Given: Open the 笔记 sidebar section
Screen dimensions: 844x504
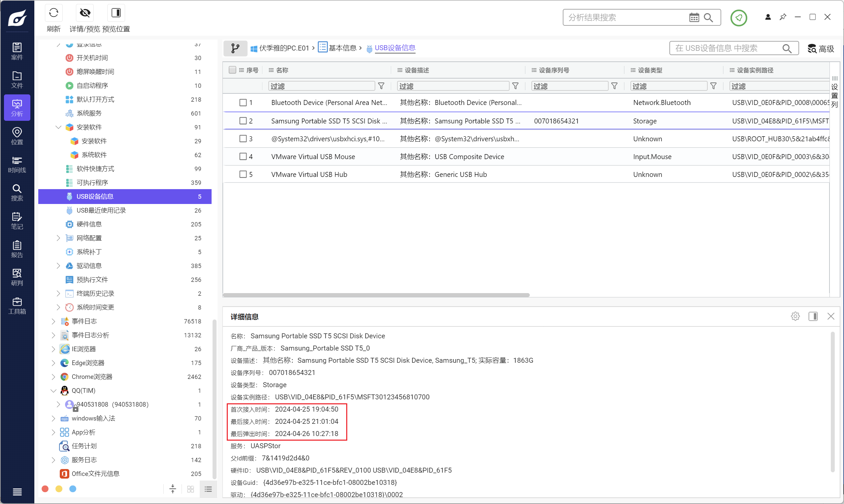Looking at the screenshot, I should point(17,221).
